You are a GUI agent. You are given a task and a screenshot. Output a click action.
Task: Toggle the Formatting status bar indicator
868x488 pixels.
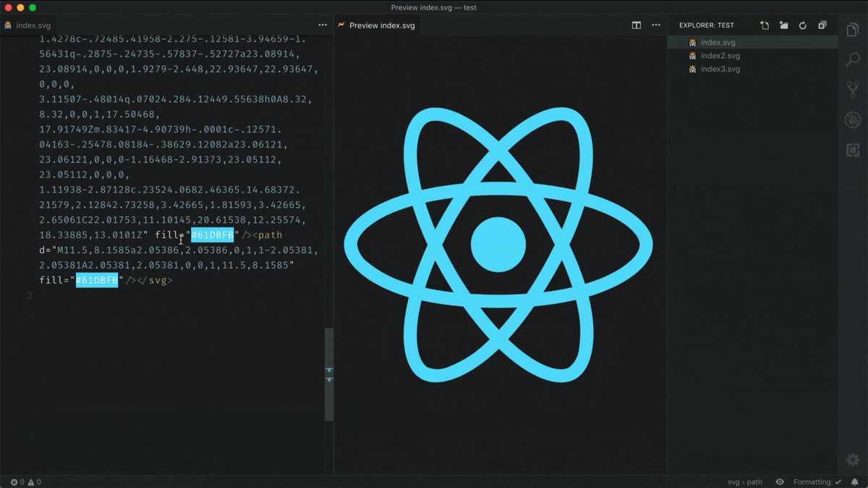tap(817, 481)
